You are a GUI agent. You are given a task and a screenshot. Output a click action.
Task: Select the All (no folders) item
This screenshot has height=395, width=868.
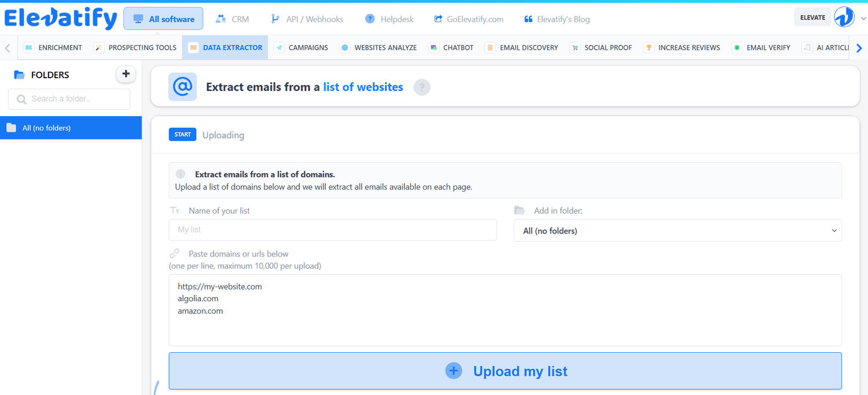coord(71,127)
